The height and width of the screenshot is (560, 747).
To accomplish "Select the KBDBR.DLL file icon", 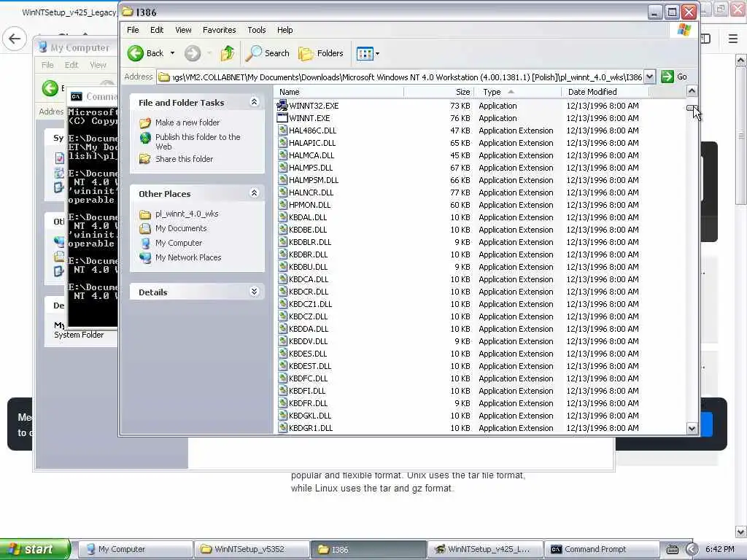I will (282, 254).
